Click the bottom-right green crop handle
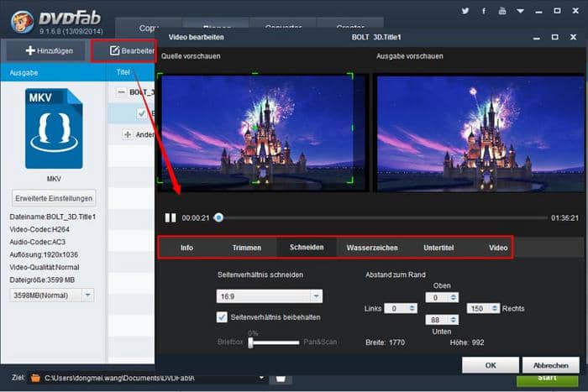This screenshot has width=588, height=392. [x=350, y=180]
